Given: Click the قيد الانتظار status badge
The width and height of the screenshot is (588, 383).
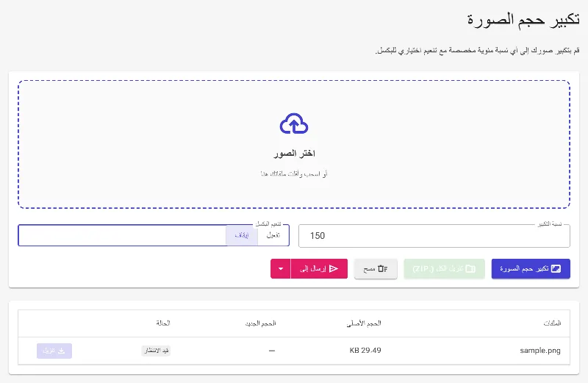Looking at the screenshot, I should point(156,351).
